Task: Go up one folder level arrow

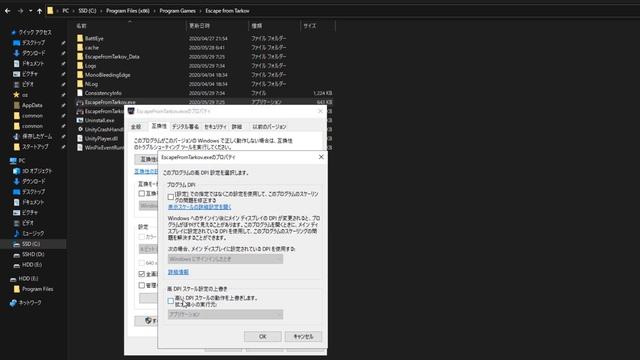Action: pos(39,11)
